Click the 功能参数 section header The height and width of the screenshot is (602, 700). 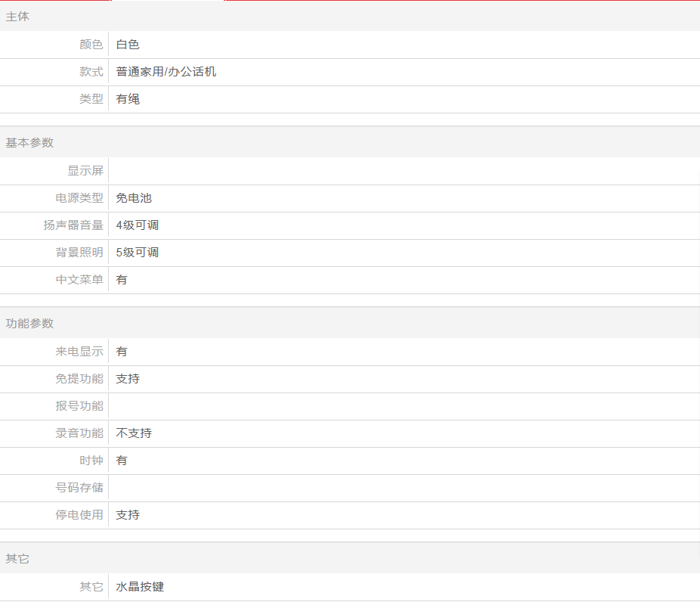tap(30, 324)
